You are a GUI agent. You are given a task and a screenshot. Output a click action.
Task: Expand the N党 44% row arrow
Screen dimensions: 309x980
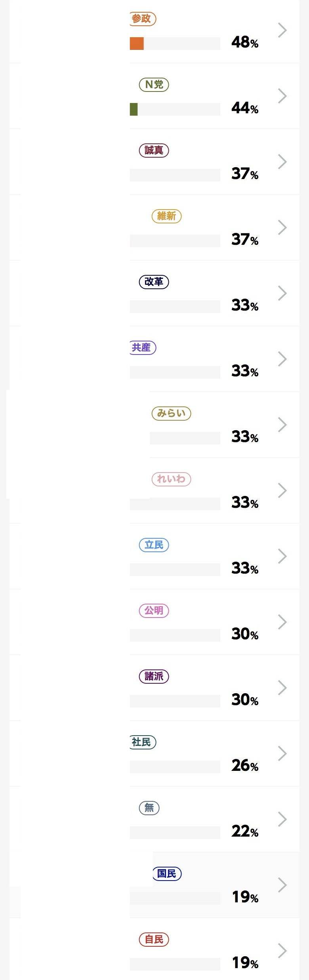click(282, 96)
